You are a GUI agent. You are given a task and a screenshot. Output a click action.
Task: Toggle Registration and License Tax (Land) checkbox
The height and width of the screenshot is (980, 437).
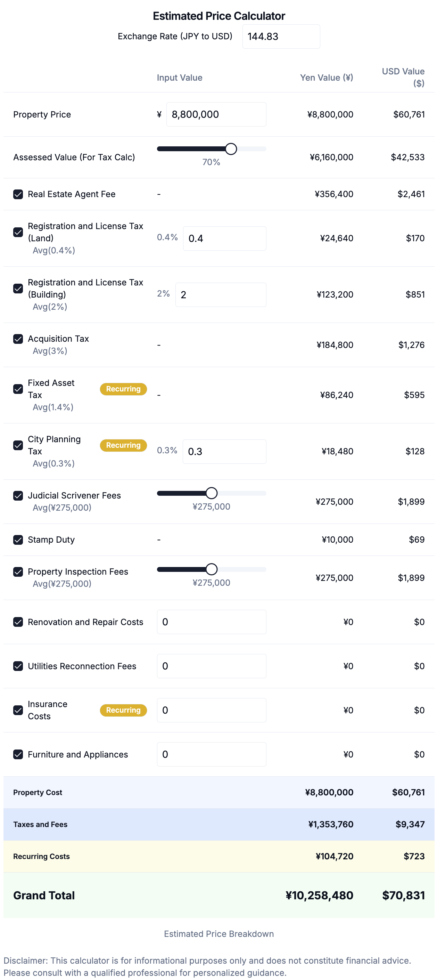18,232
